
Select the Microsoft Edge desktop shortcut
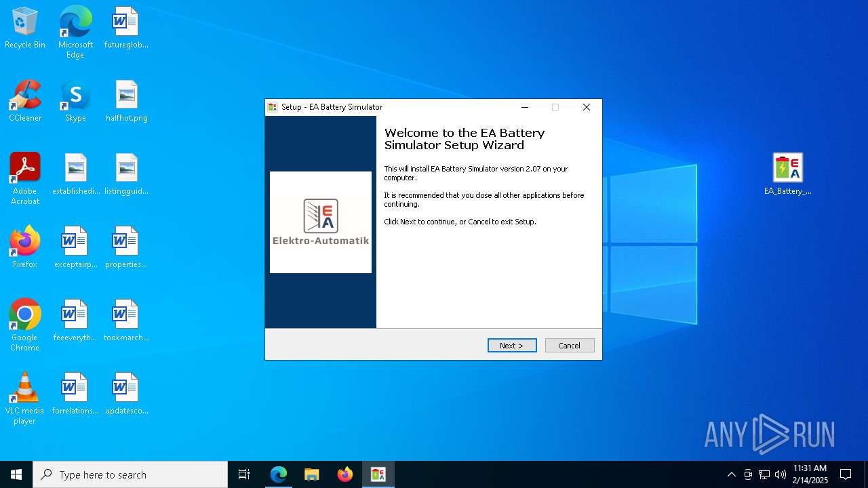pos(75,32)
